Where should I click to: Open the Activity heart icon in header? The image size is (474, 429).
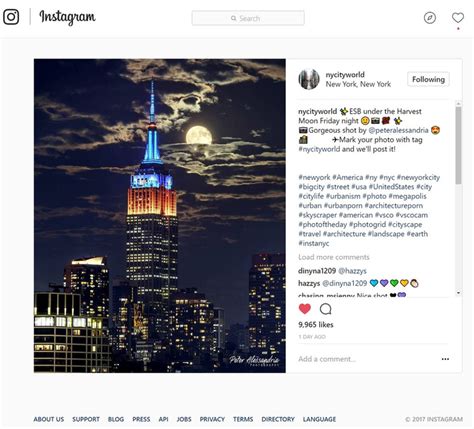[x=458, y=18]
